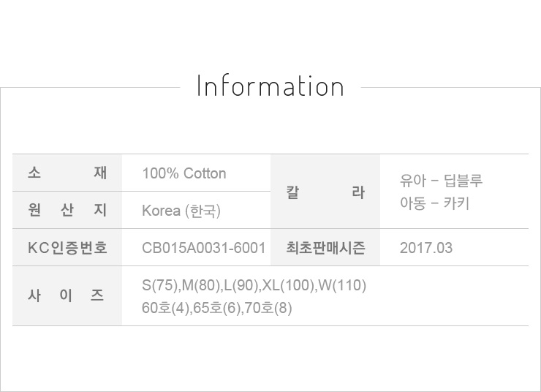Select the 아동 – 카키 color text

click(x=434, y=203)
